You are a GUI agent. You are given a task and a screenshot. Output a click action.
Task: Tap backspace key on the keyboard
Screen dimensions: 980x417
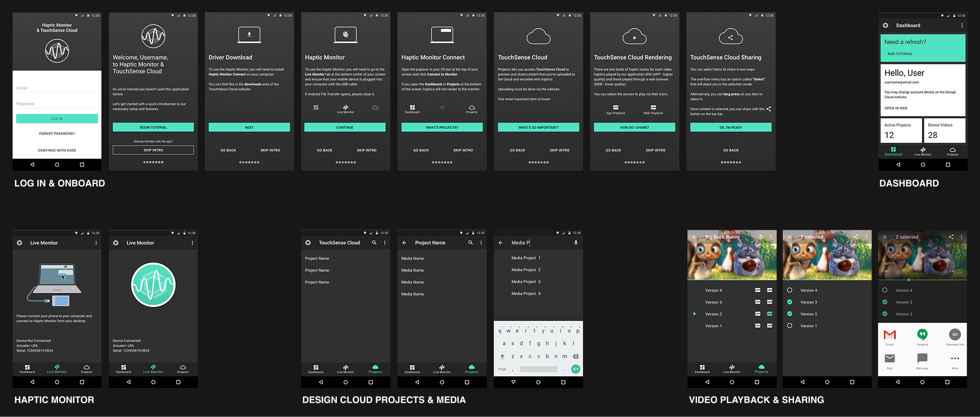(x=575, y=356)
